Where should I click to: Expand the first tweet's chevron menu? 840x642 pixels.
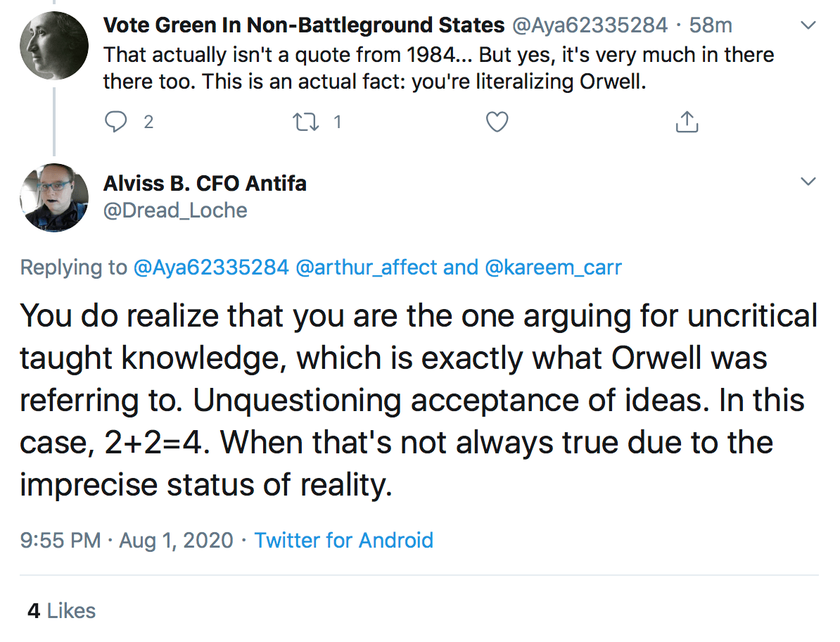pyautogui.click(x=809, y=26)
